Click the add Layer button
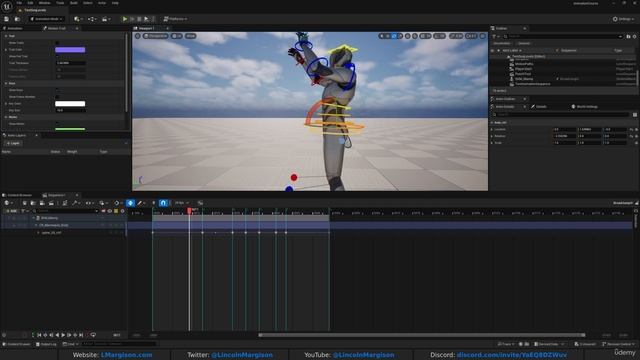The width and height of the screenshot is (640, 360). click(13, 143)
